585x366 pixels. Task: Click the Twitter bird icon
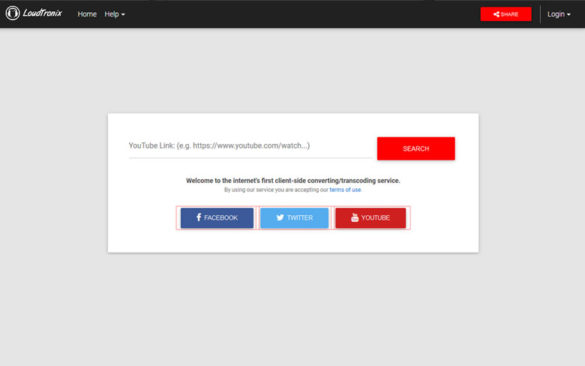click(280, 218)
